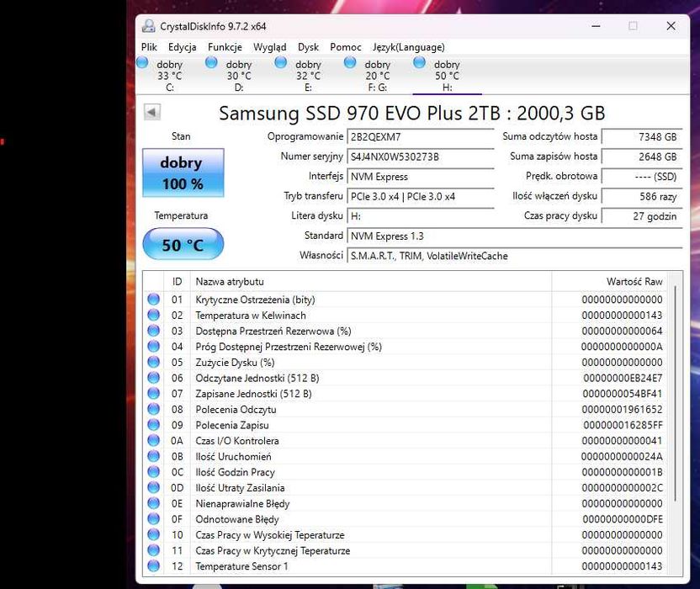This screenshot has height=589, width=700.
Task: Click the 50 °C temperature button
Action: tap(183, 244)
